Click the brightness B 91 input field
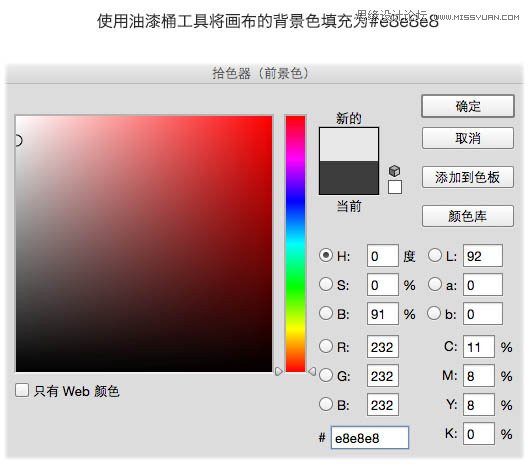Viewport: 530px width, 466px height. 383,314
